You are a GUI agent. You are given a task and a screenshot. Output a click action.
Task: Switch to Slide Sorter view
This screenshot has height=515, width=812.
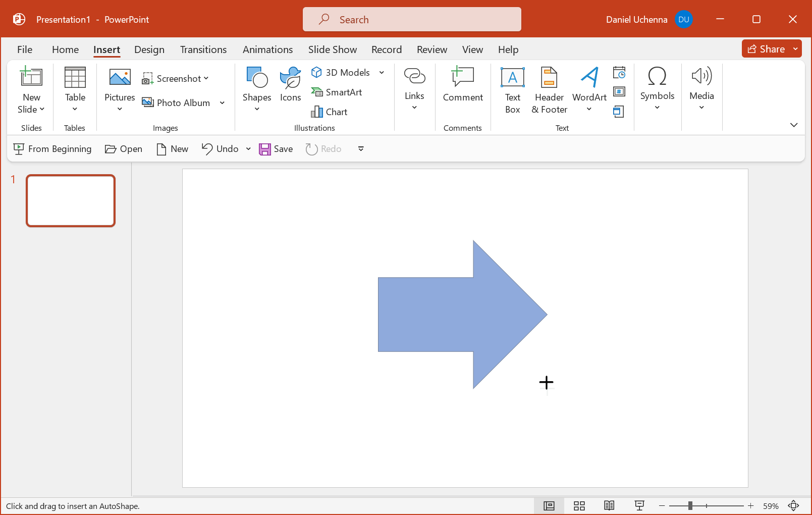coord(579,506)
